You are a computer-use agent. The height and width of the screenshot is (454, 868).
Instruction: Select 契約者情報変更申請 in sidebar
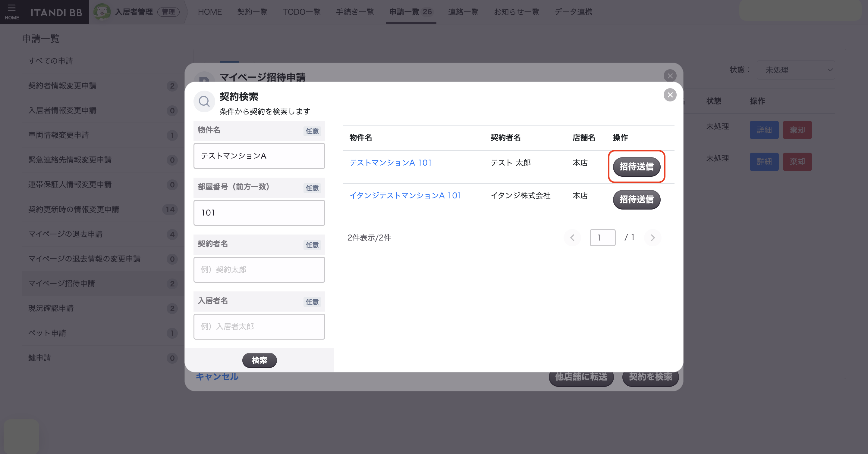point(103,86)
